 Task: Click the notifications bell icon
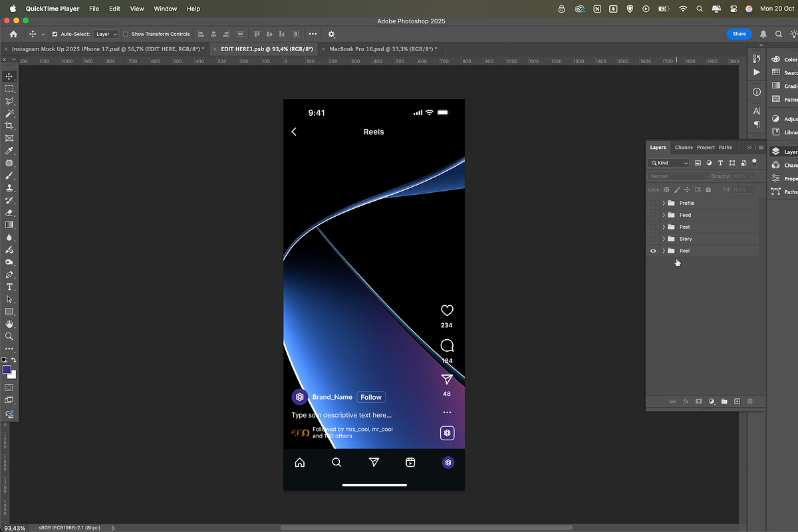coord(763,34)
